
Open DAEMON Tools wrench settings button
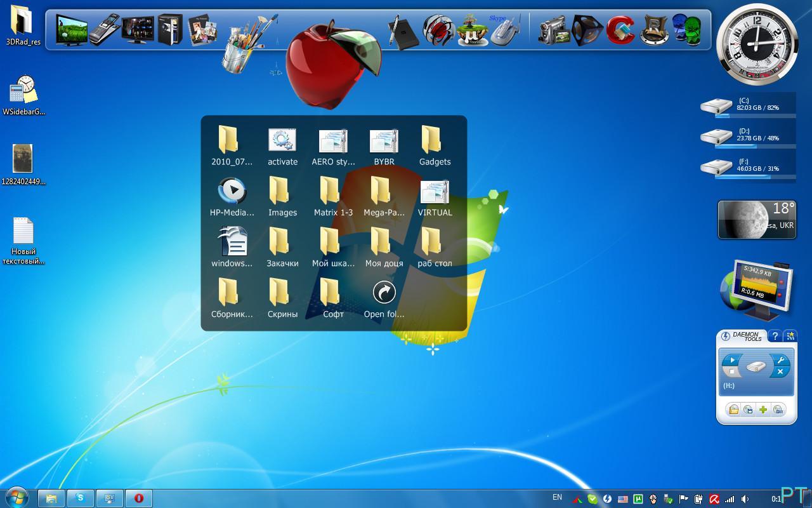pos(781,360)
